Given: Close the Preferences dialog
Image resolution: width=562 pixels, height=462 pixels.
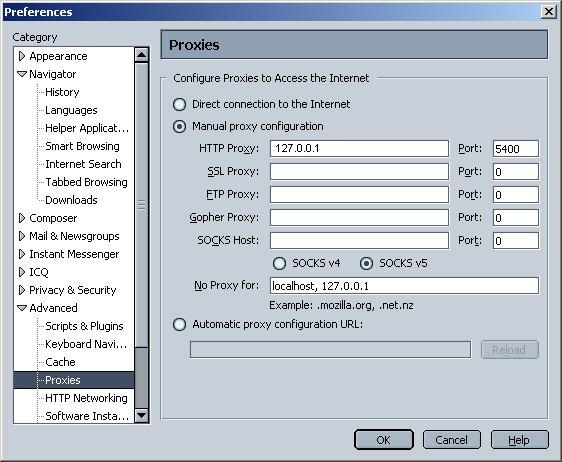Looking at the screenshot, I should pos(549,12).
